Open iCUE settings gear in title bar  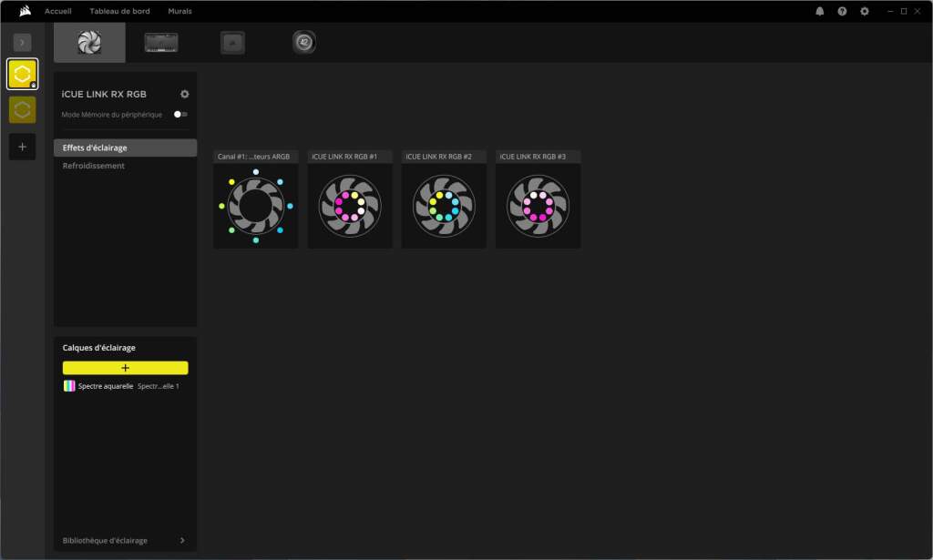coord(865,11)
